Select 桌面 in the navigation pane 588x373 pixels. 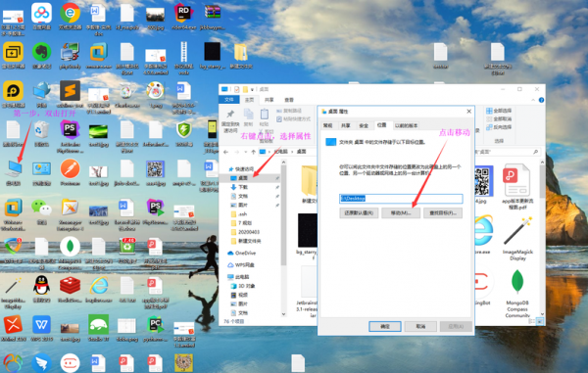point(243,178)
